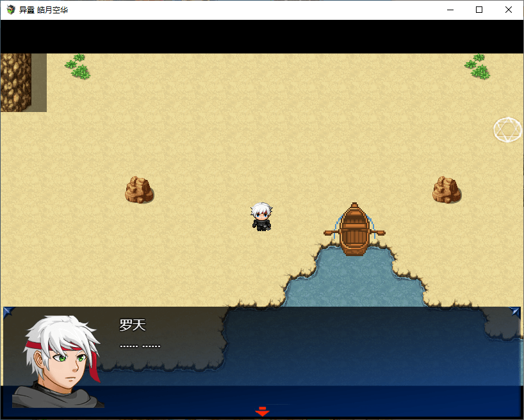524x420 pixels.
Task: Click the dialogue text of ellipses
Action: coord(140,346)
